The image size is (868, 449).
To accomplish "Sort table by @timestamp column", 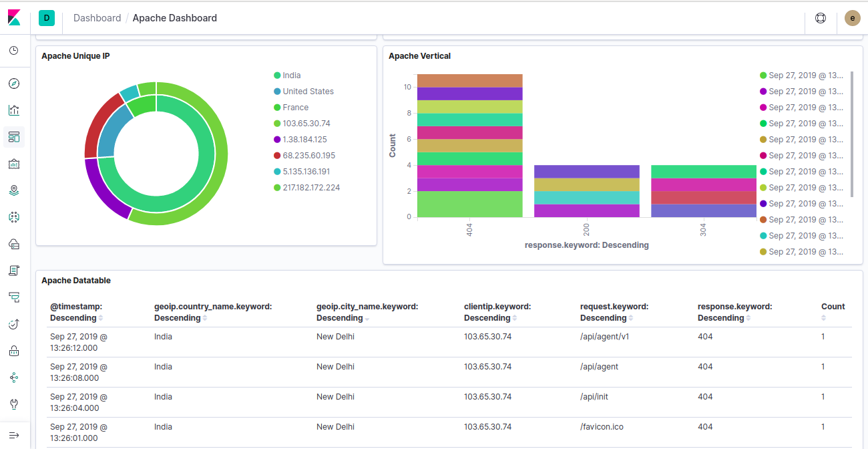I will [78, 312].
